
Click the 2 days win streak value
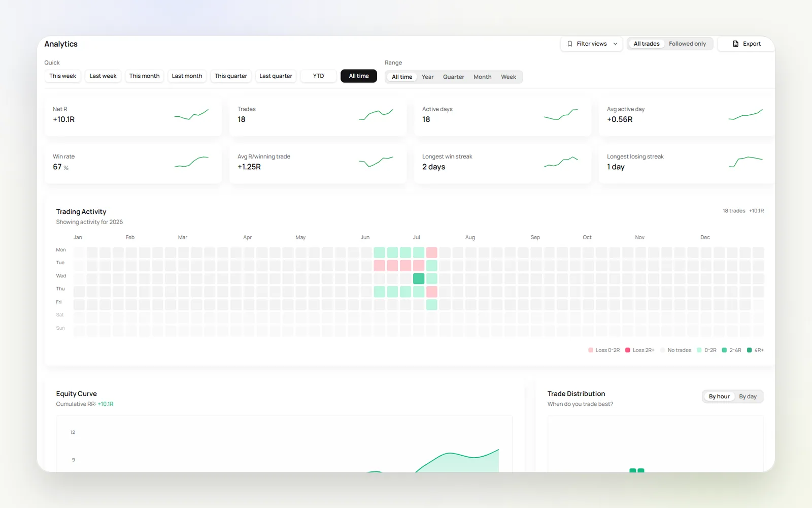434,167
